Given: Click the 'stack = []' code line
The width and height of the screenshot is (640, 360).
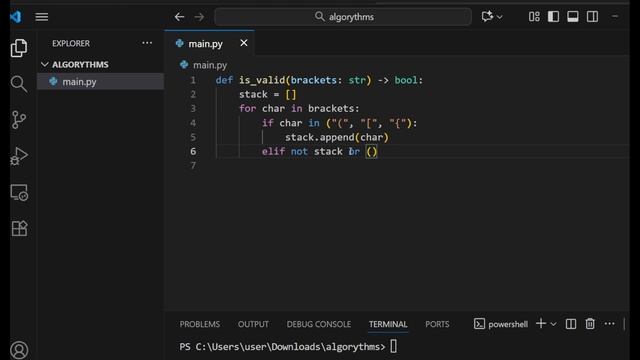Looking at the screenshot, I should pos(267,94).
